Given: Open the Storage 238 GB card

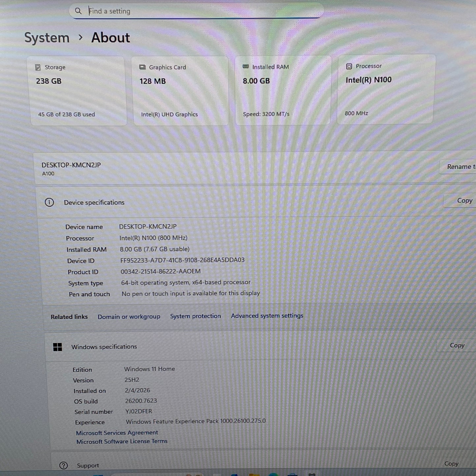Looking at the screenshot, I should (78, 91).
